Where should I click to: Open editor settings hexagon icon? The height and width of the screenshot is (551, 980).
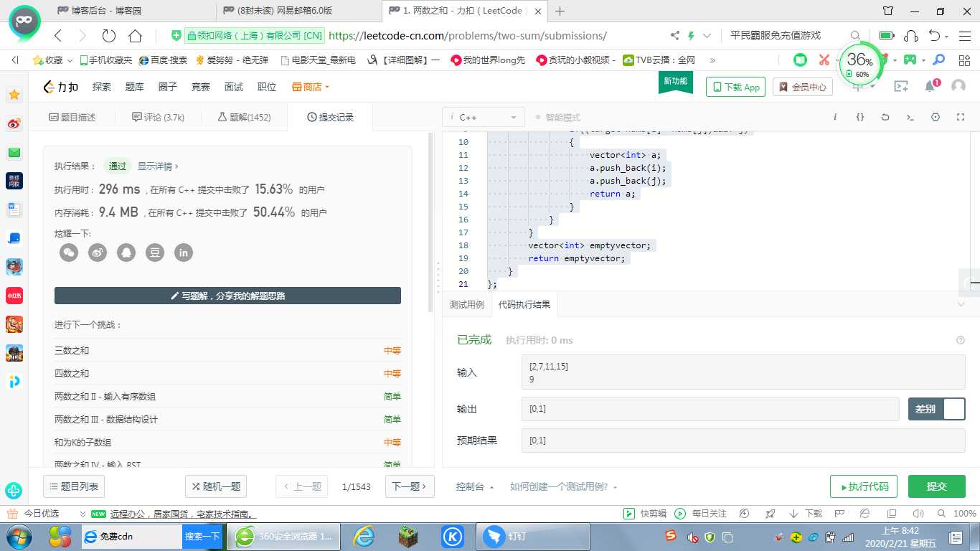pyautogui.click(x=936, y=117)
